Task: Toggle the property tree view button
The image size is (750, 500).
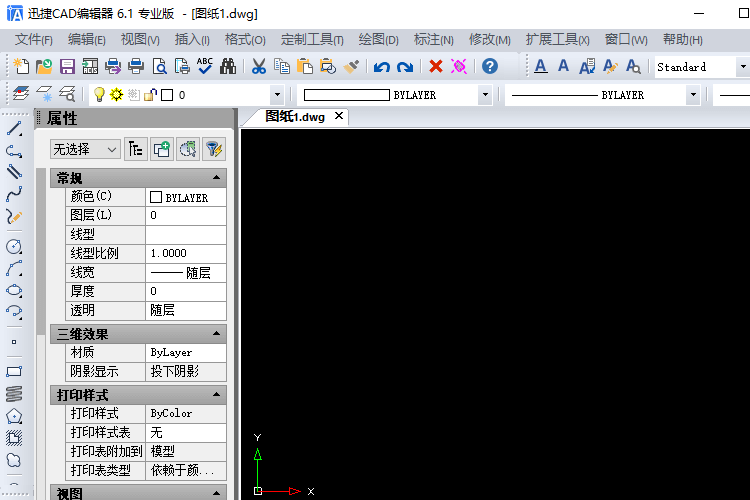Action: [136, 150]
